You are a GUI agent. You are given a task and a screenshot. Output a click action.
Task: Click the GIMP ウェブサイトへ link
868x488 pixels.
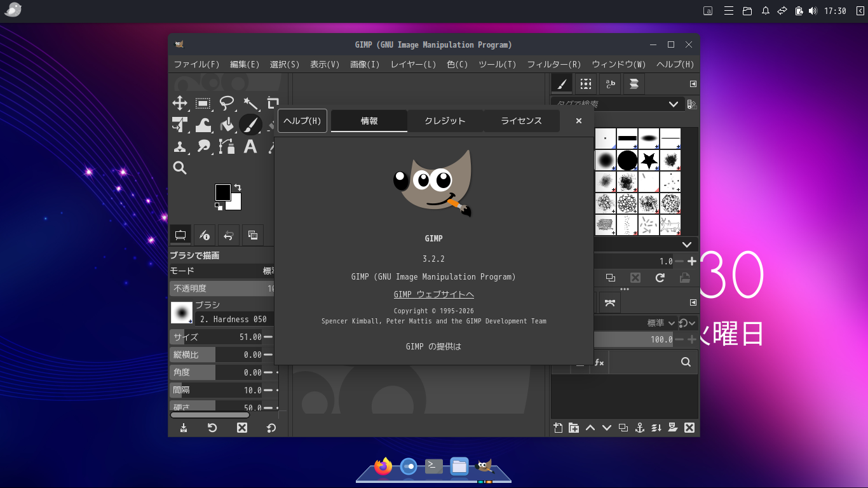coord(433,294)
